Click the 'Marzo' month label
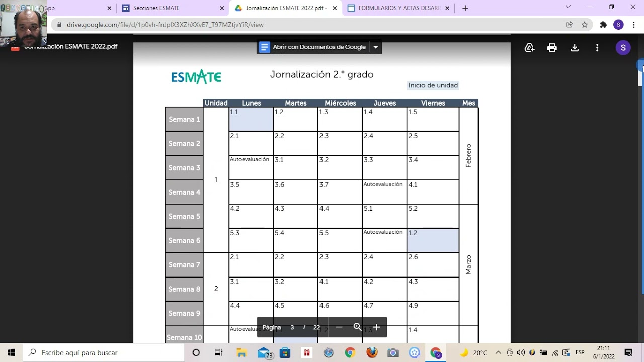 (x=468, y=264)
